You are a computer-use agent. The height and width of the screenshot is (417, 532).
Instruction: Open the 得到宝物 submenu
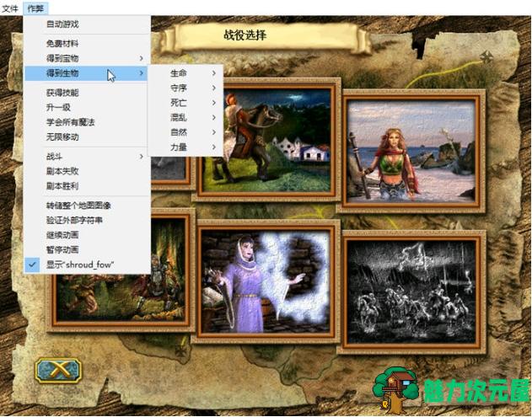pos(88,58)
